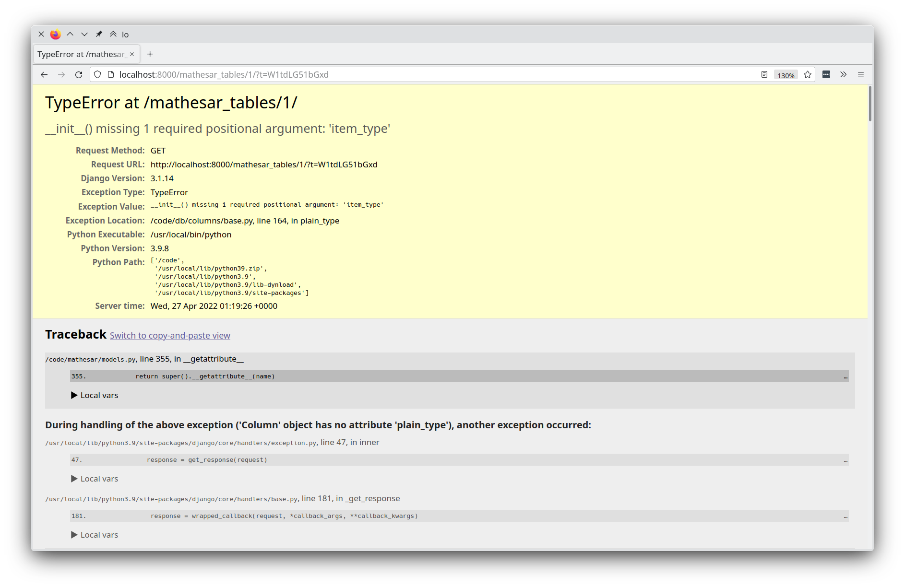Switch to copy-and-paste view
905x588 pixels.
[x=170, y=335]
